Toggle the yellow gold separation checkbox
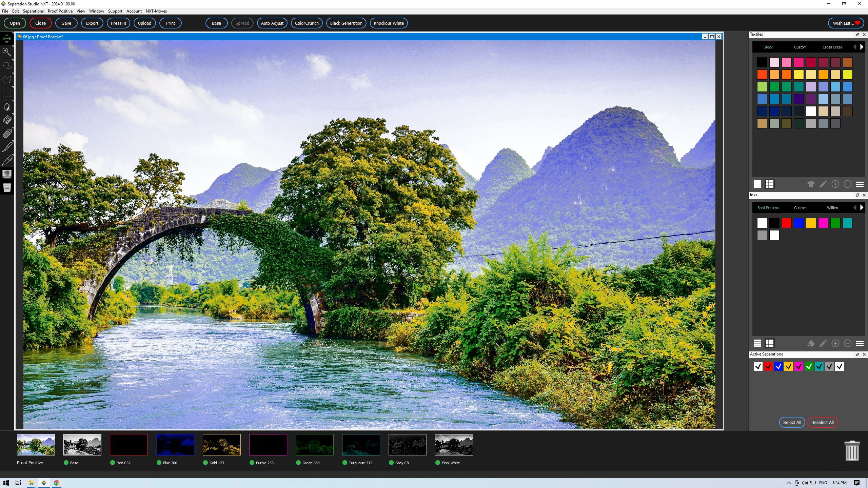Image resolution: width=868 pixels, height=488 pixels. [788, 366]
